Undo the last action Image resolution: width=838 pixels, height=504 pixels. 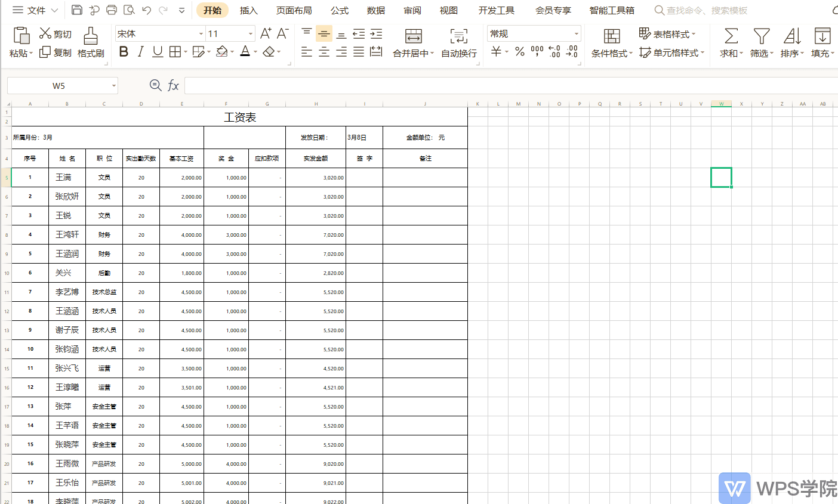pyautogui.click(x=147, y=10)
